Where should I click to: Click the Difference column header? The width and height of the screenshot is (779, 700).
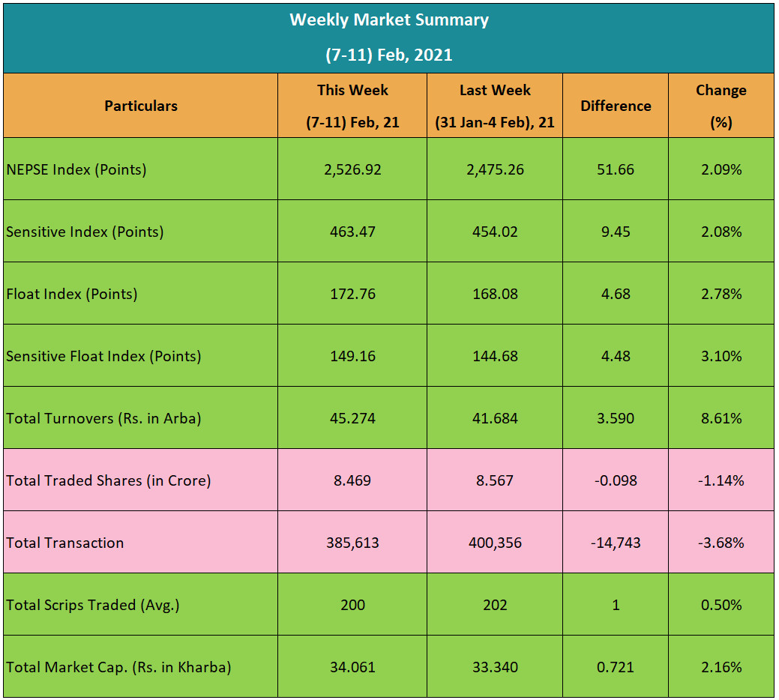616,106
